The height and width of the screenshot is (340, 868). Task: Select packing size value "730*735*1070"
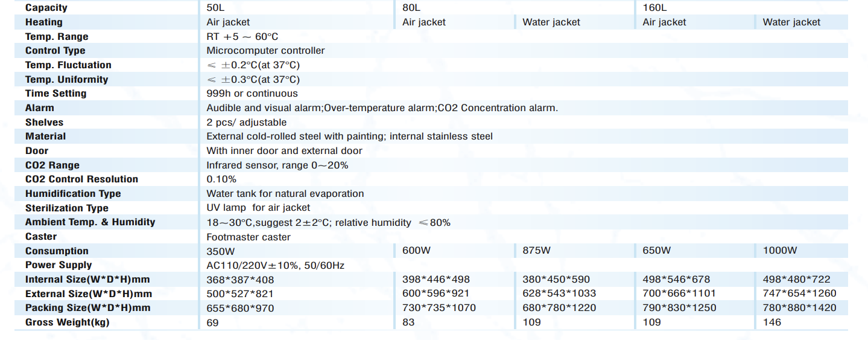pyautogui.click(x=439, y=308)
